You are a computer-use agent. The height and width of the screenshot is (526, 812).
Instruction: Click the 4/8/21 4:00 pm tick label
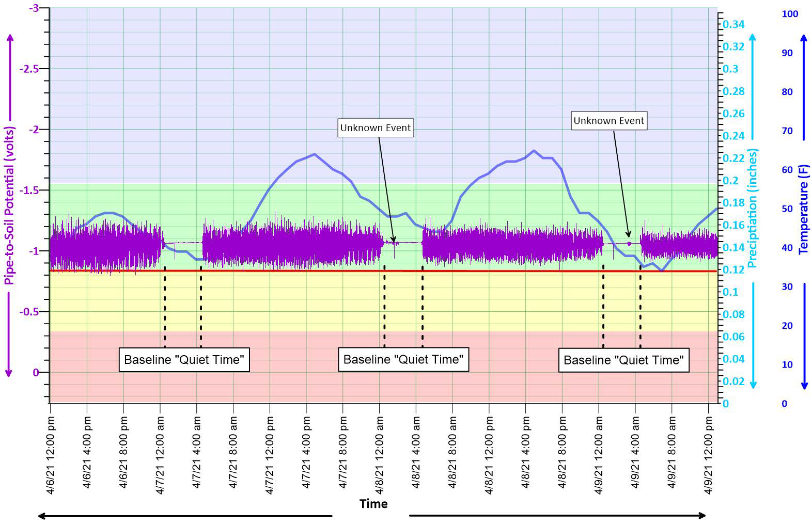click(x=526, y=455)
